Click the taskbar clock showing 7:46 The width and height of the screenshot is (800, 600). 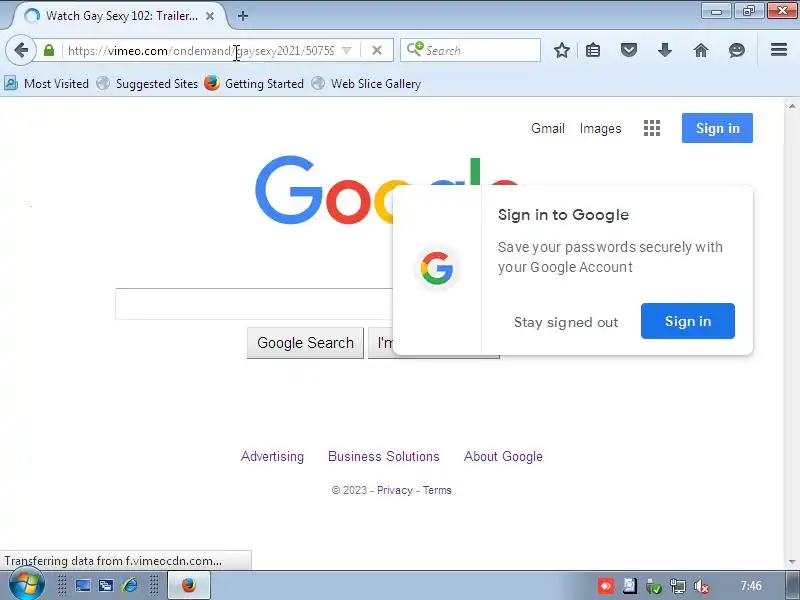coord(751,585)
